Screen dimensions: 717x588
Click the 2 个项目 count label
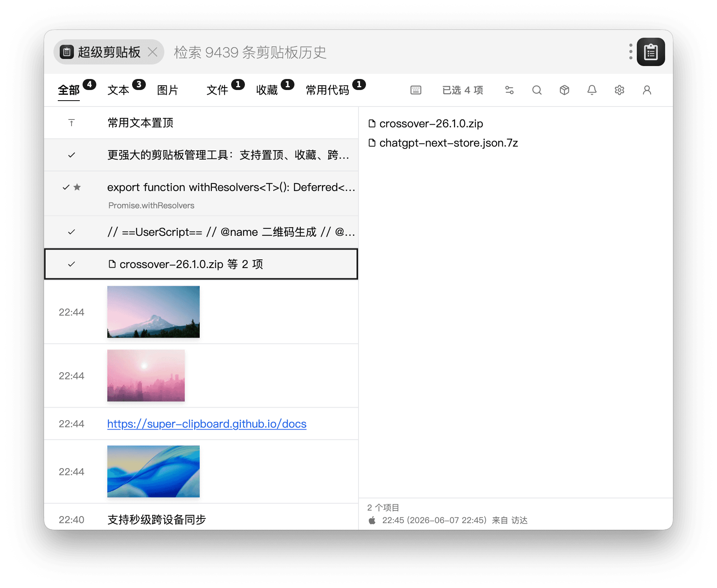[x=383, y=508]
